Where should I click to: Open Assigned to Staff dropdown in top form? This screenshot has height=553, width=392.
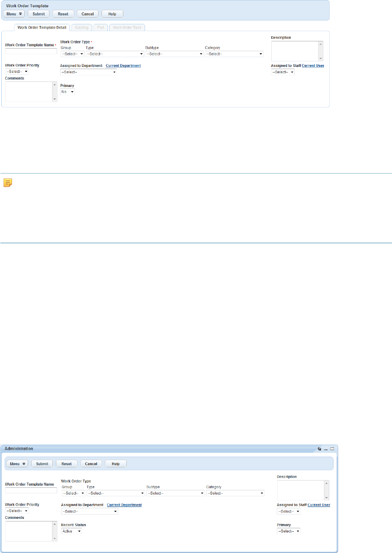tap(283, 72)
